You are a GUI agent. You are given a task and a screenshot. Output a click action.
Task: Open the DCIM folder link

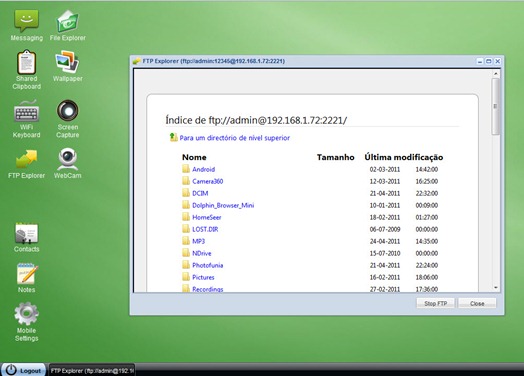click(200, 194)
